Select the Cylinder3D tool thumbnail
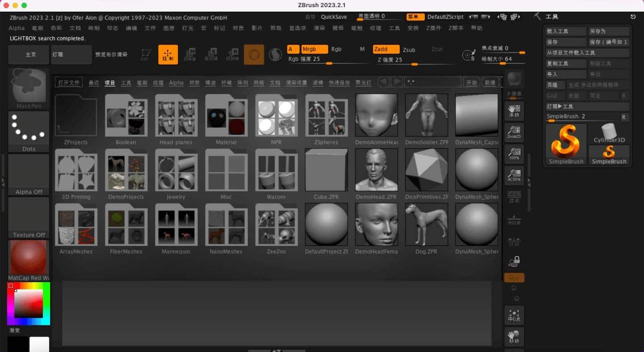644x352 pixels. 609,133
